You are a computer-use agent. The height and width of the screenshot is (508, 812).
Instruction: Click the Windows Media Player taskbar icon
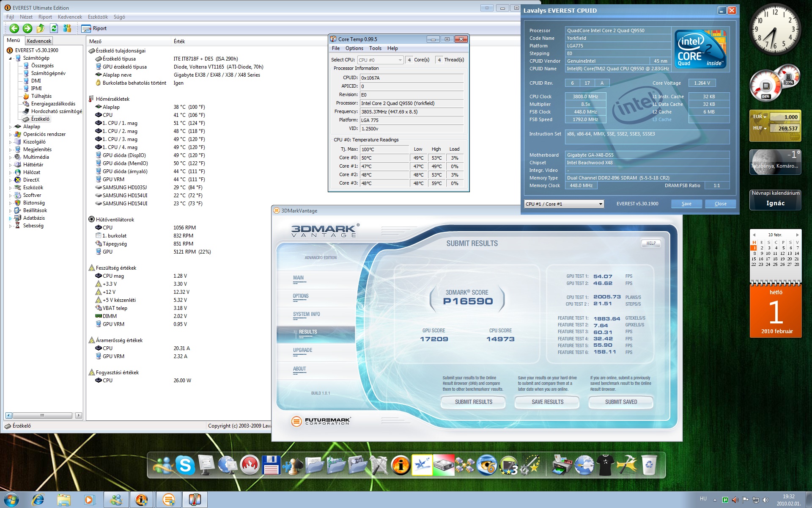coord(89,500)
